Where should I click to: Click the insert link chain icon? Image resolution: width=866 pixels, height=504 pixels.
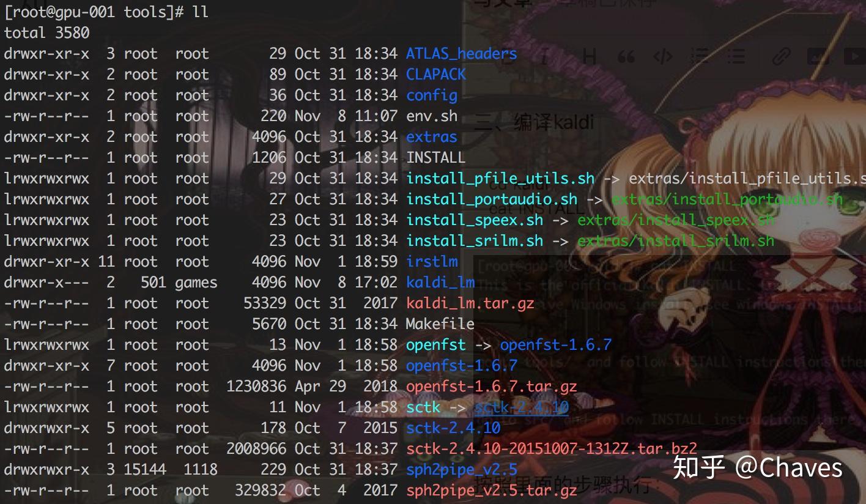781,57
